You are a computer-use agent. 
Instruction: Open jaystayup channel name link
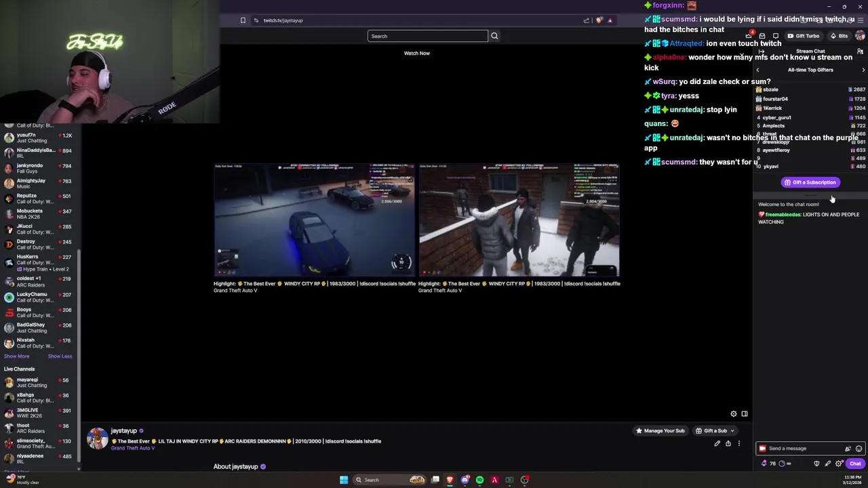(123, 431)
